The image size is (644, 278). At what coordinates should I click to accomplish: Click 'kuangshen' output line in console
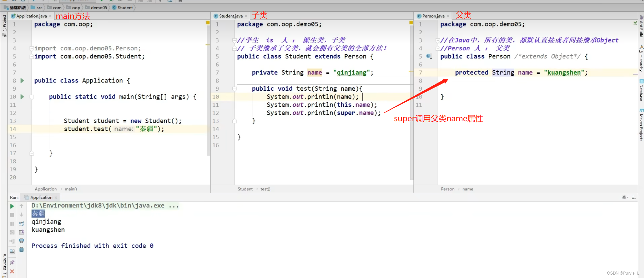click(48, 230)
